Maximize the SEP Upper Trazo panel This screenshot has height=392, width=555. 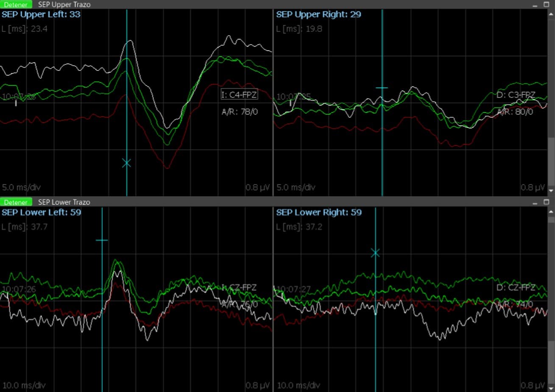pos(547,5)
